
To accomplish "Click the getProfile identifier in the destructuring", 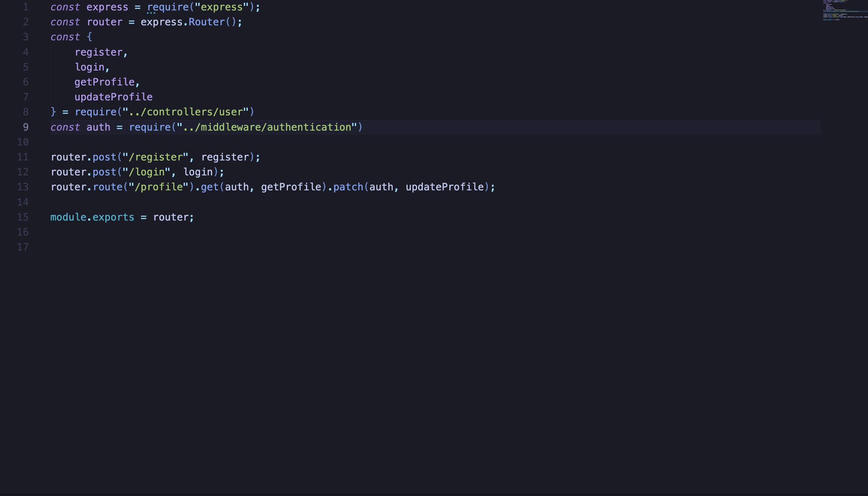I will tap(105, 82).
